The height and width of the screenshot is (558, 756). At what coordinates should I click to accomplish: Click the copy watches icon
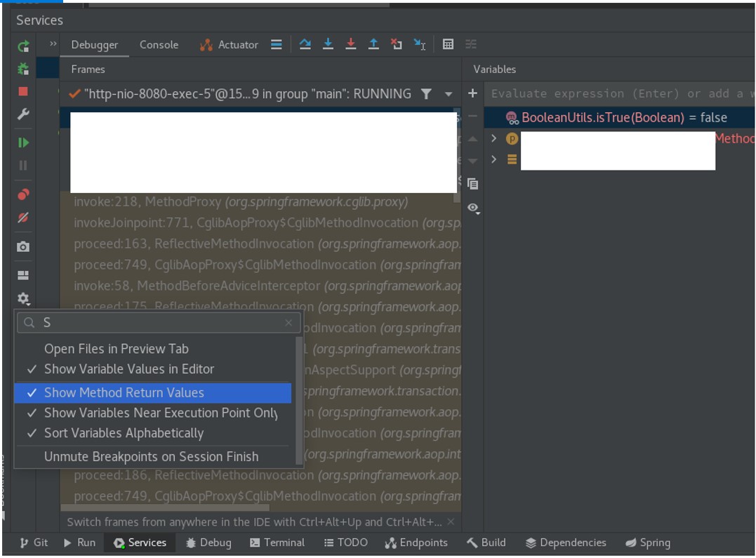coord(472,184)
